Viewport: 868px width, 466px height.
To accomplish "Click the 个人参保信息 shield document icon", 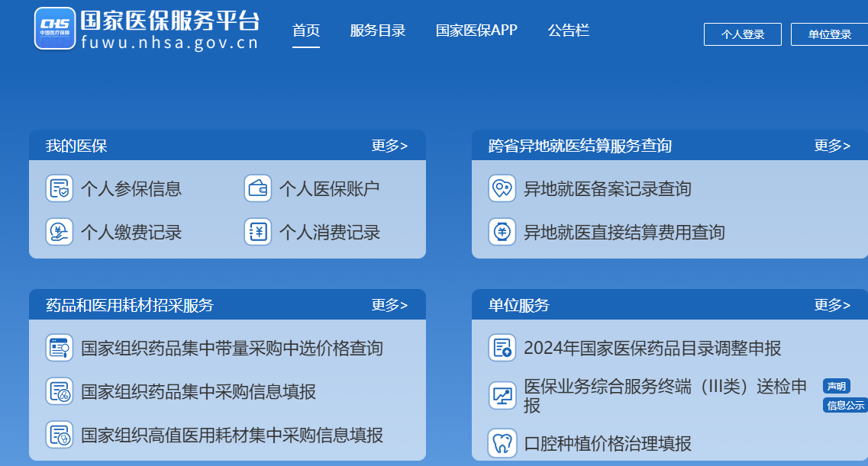I will pyautogui.click(x=60, y=188).
